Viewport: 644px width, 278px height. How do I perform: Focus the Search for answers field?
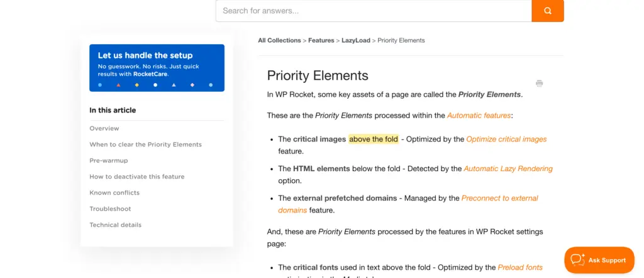click(374, 11)
